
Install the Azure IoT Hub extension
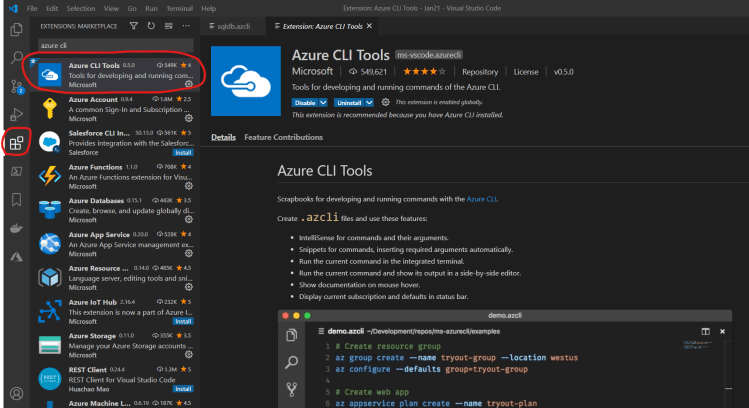tap(183, 322)
